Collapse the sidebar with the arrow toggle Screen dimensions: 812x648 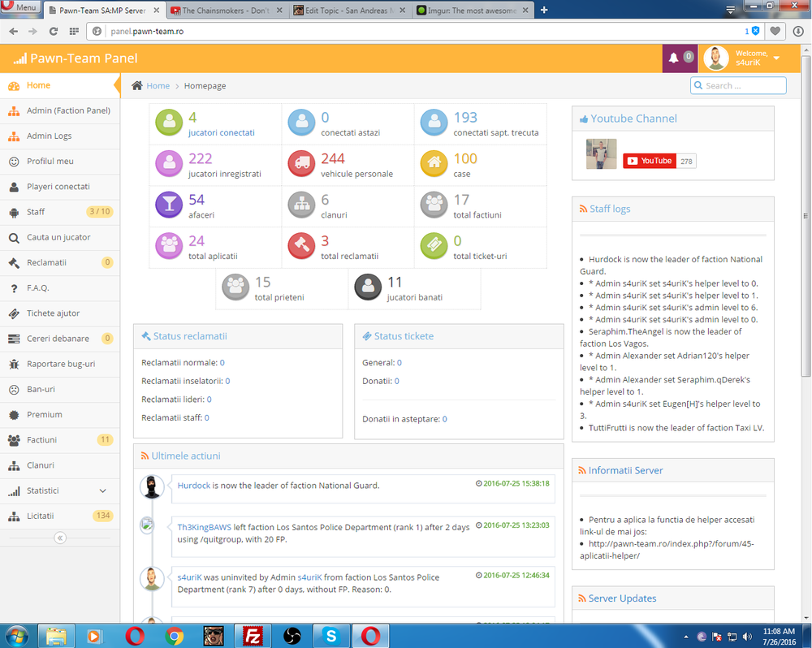(x=60, y=538)
